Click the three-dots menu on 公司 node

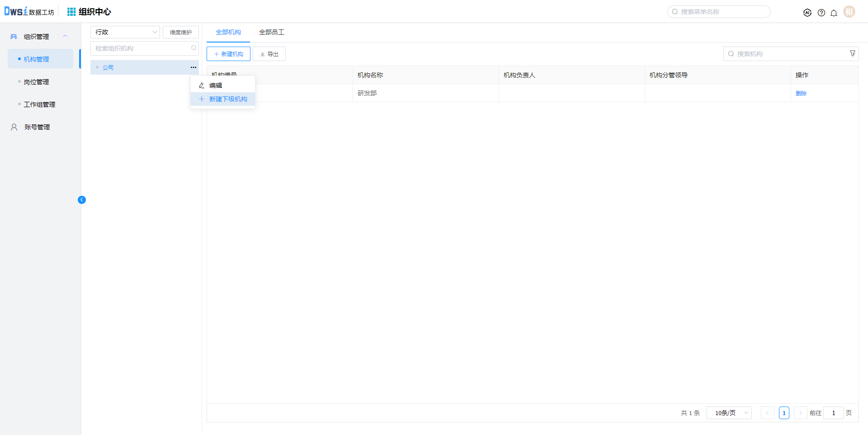point(193,67)
